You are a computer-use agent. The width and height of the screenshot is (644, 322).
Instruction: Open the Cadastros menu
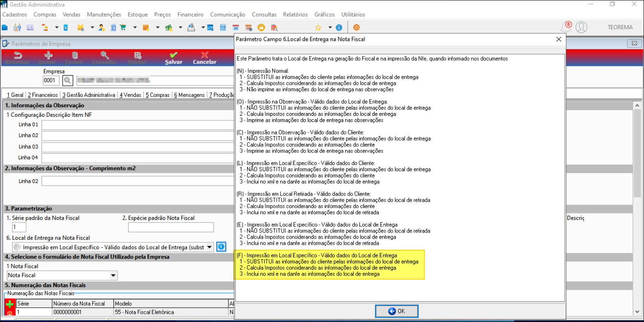(x=15, y=15)
